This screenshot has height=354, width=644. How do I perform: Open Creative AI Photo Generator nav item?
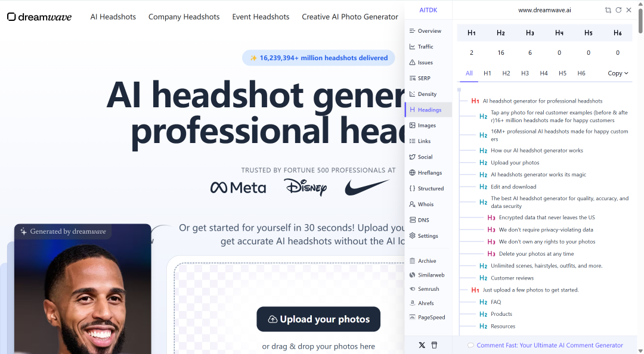pos(350,17)
